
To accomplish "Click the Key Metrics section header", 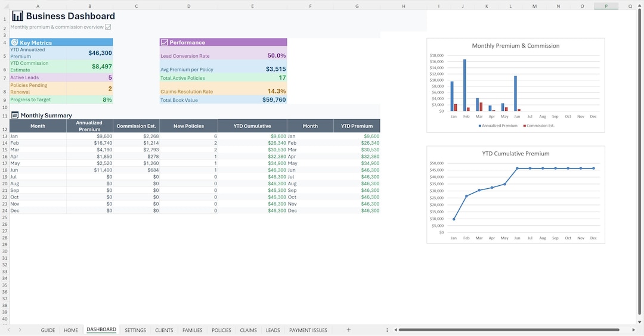I will click(61, 42).
